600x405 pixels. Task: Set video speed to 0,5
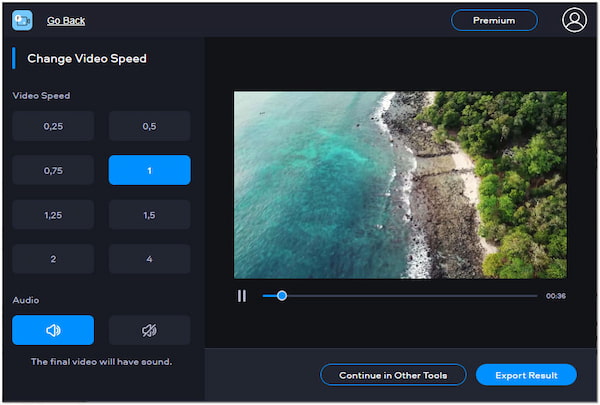tap(150, 126)
